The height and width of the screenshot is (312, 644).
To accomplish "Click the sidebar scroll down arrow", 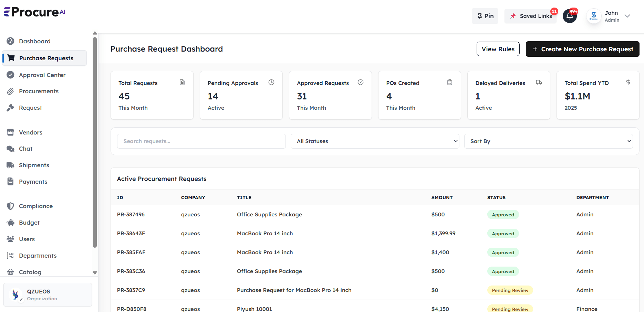I will click(x=95, y=273).
